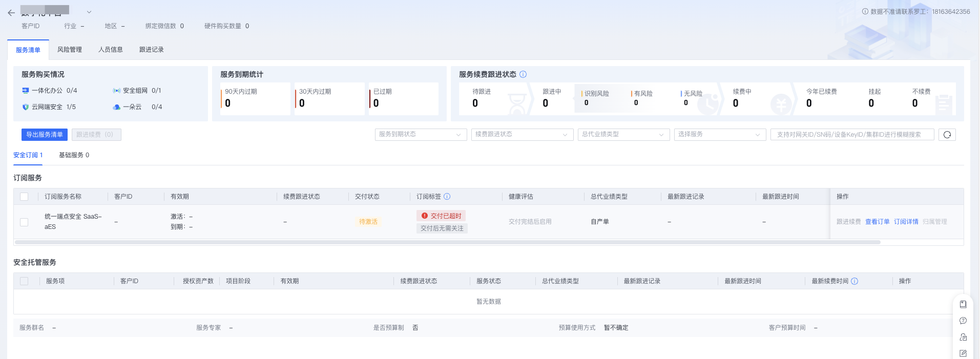Click the info icon next to 服务续费跟进状态
Viewport: 980px width, 359px height.
tap(523, 74)
